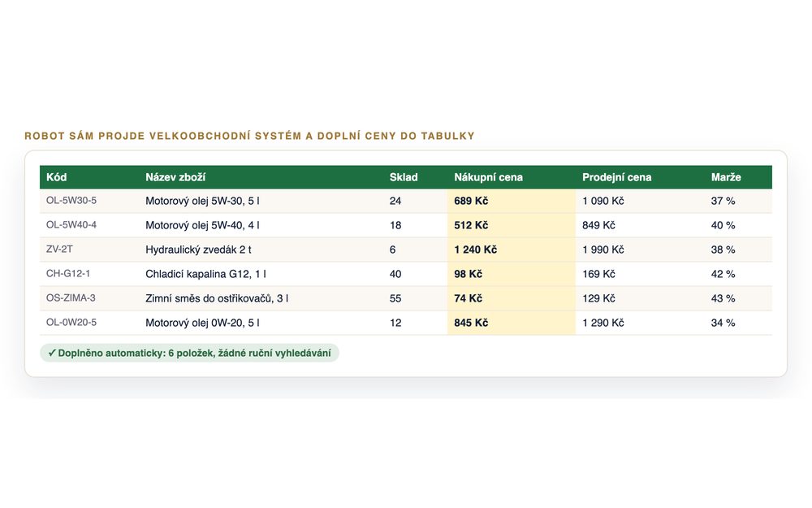Click the highlighted purchase price 689 Kč
The width and height of the screenshot is (812, 508).
[x=471, y=201]
